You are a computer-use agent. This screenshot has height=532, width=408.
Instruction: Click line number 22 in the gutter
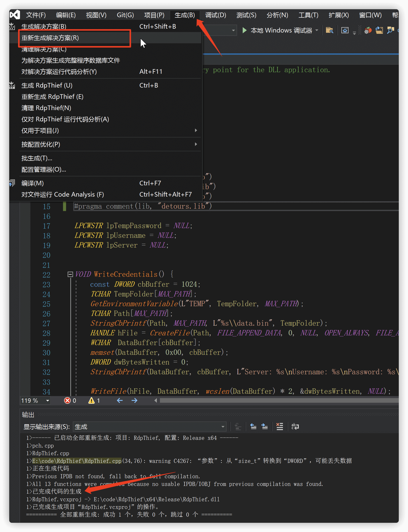46,275
